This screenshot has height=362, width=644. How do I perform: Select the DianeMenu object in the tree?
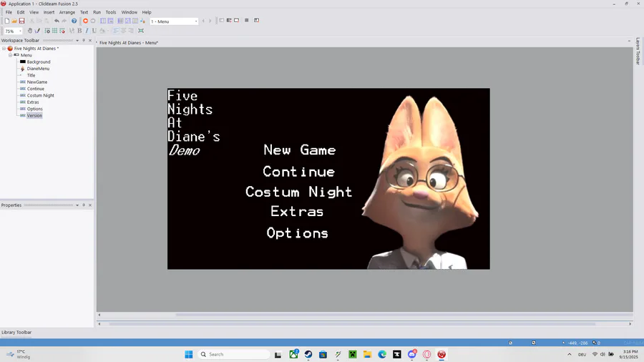click(38, 69)
